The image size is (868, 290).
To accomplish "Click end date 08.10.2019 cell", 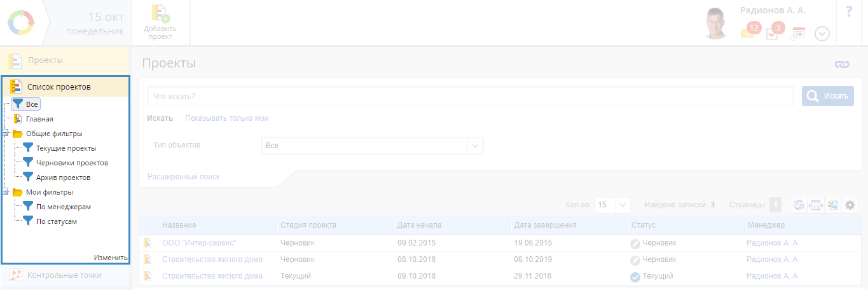I will click(x=534, y=259).
